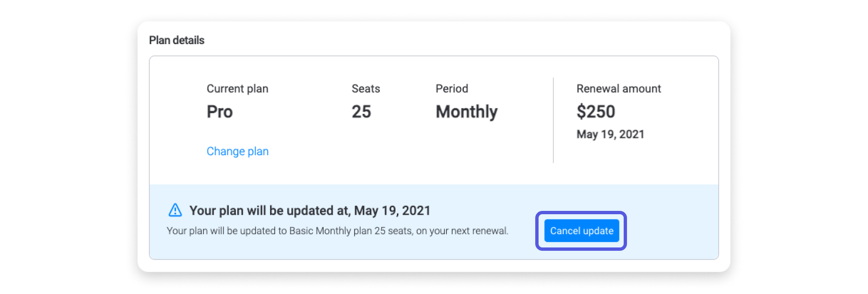
Task: Select the 25 seats value
Action: point(361,112)
